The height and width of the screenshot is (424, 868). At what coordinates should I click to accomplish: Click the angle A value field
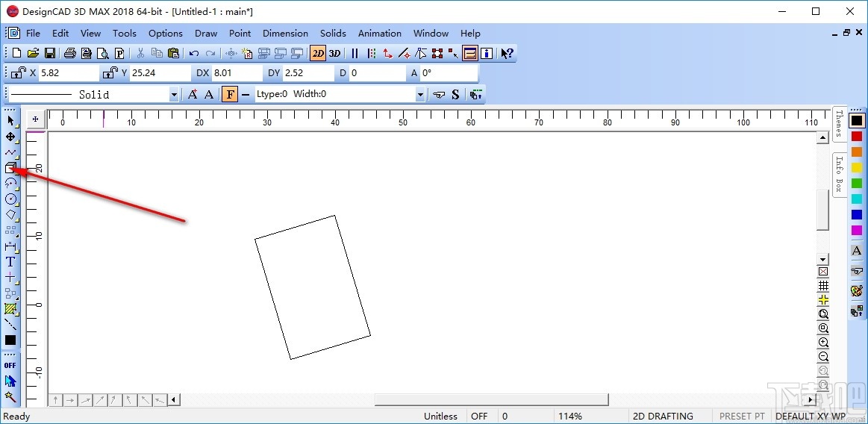tap(449, 72)
